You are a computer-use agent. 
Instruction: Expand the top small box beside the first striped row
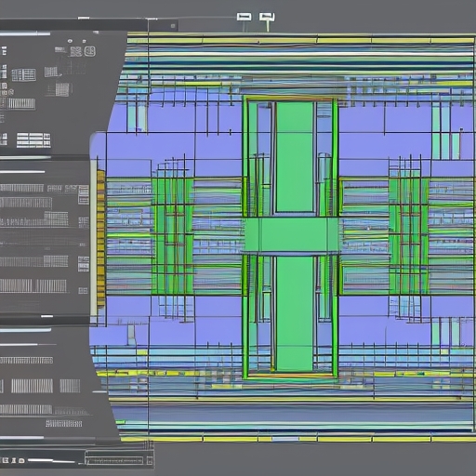pos(84,190)
